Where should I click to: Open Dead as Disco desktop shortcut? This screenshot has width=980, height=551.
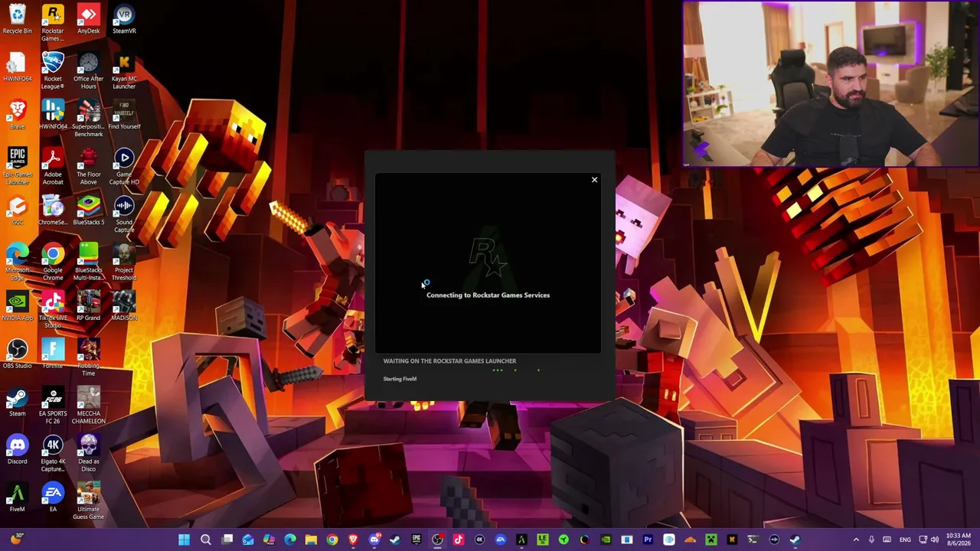[x=88, y=454]
